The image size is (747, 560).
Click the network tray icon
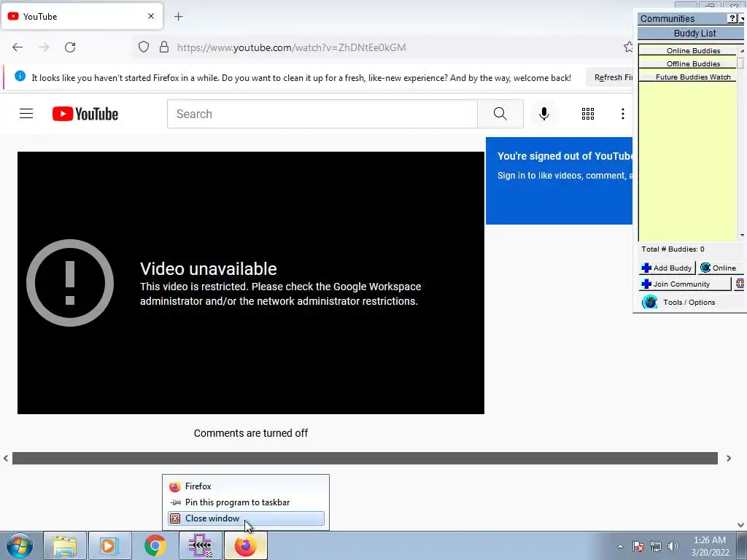(656, 546)
